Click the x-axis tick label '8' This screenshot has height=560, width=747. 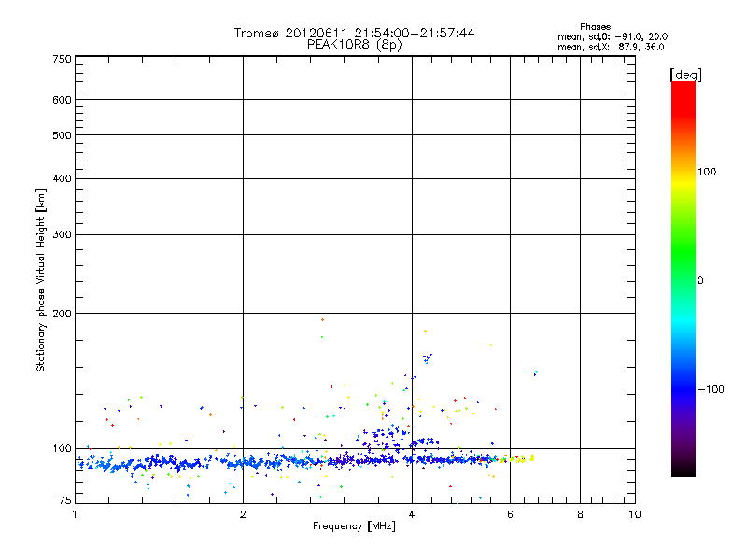580,514
